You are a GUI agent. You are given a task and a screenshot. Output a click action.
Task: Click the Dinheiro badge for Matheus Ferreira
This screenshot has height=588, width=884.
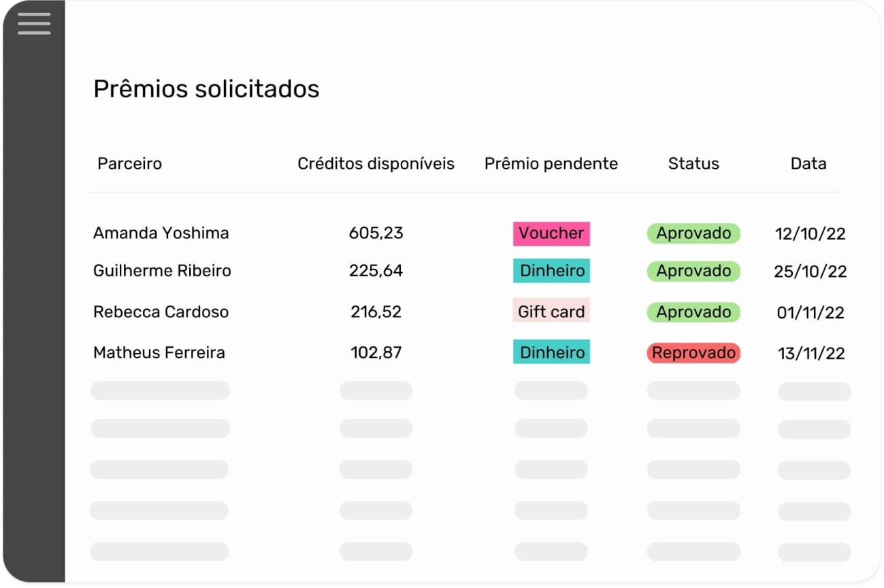(x=551, y=352)
